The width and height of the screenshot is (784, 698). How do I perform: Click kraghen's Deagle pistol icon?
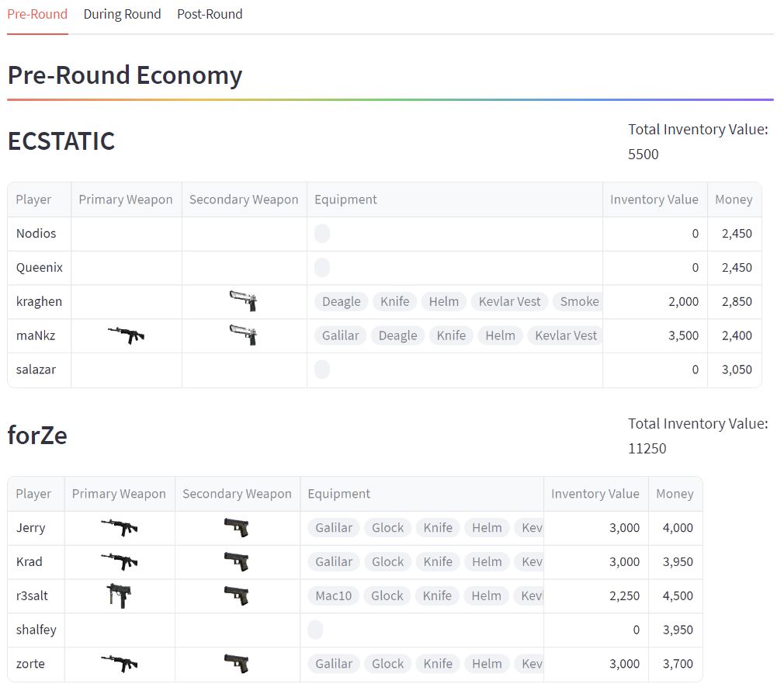(244, 301)
